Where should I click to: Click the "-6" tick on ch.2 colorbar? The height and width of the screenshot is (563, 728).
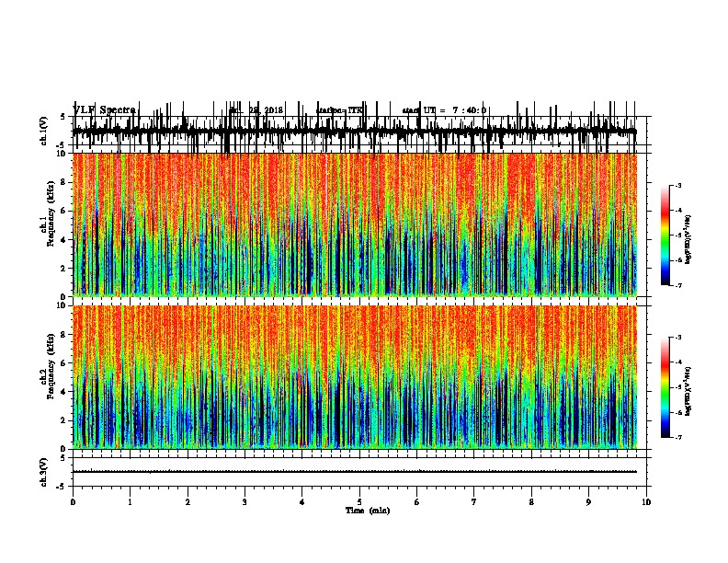click(x=678, y=412)
